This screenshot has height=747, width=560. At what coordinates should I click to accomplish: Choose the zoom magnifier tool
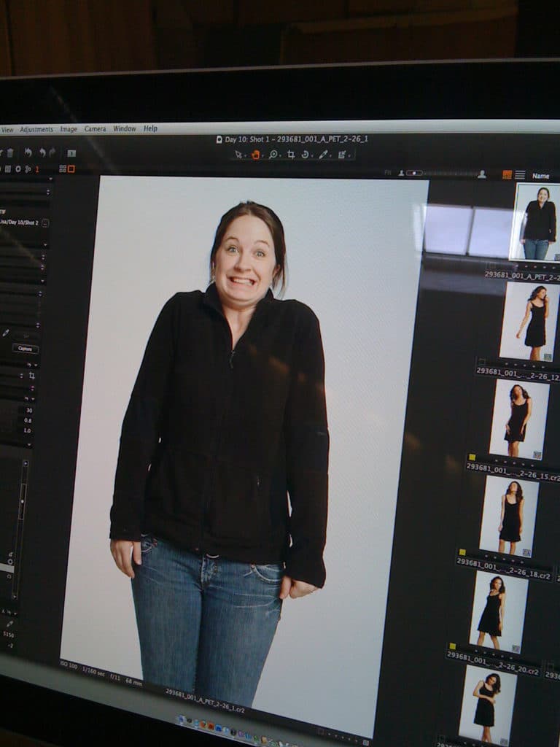[x=273, y=155]
